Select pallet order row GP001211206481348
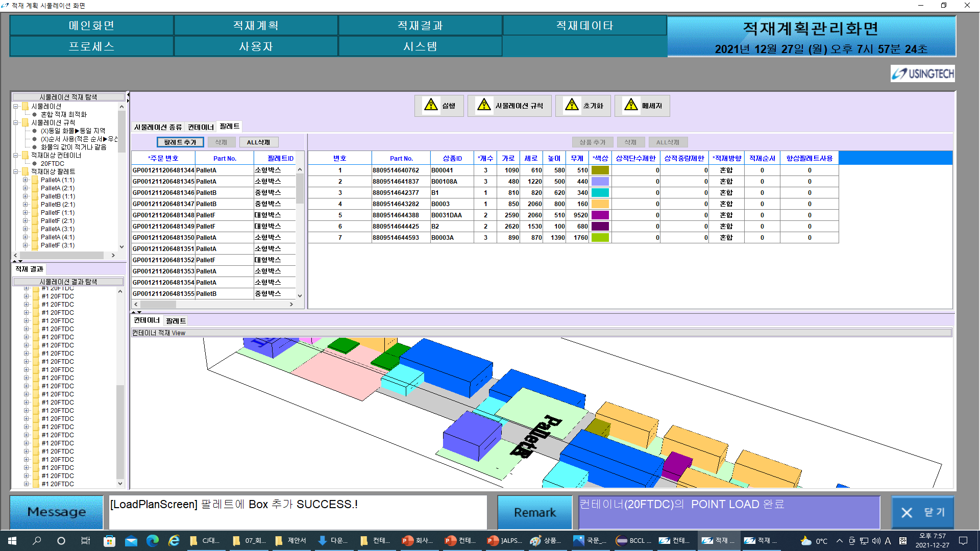The height and width of the screenshot is (551, 980). click(x=214, y=215)
